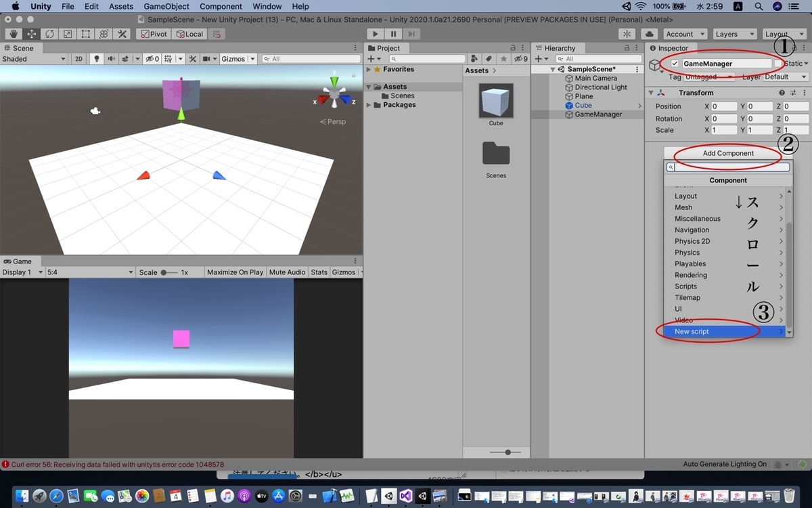Viewport: 812px width, 508px height.
Task: Open Display 1 dropdown
Action: 22,272
